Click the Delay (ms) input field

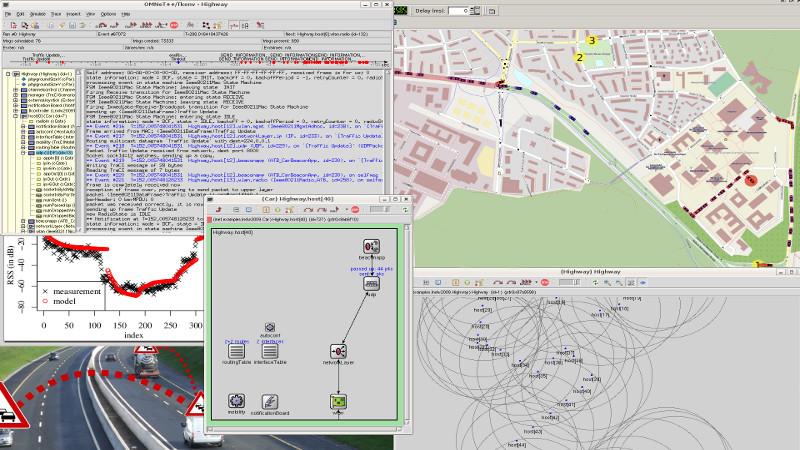458,11
